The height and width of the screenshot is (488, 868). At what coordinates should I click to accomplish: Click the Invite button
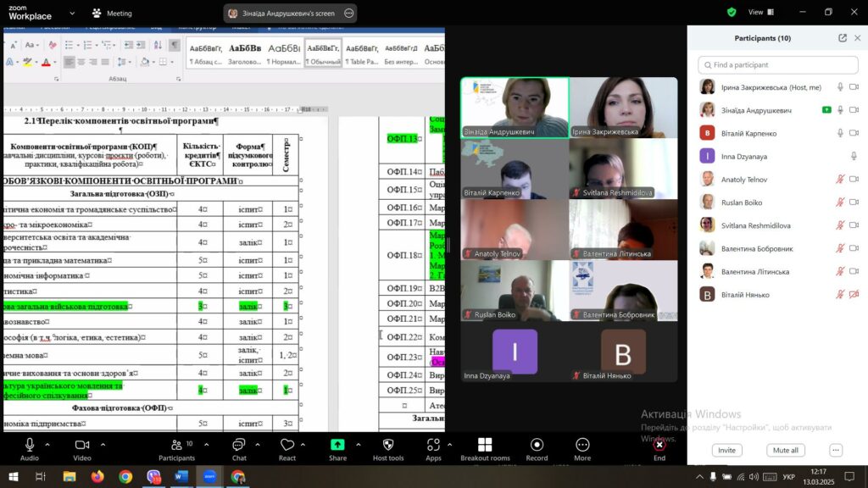tap(726, 451)
